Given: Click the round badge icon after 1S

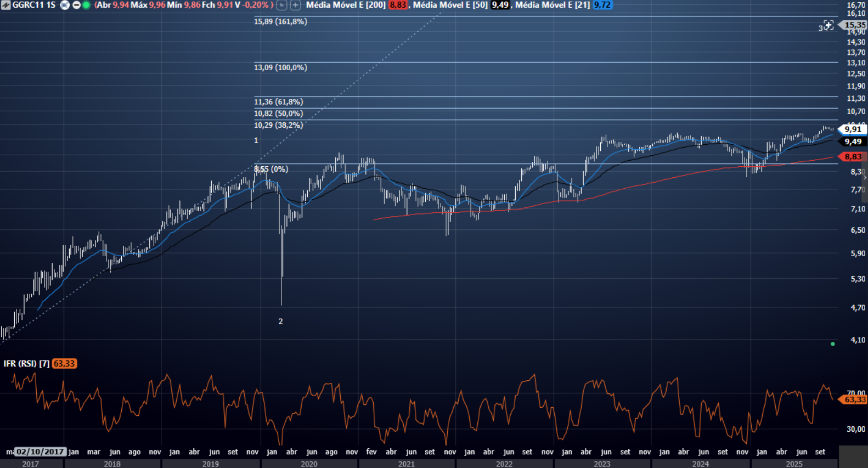Looking at the screenshot, I should [65, 5].
